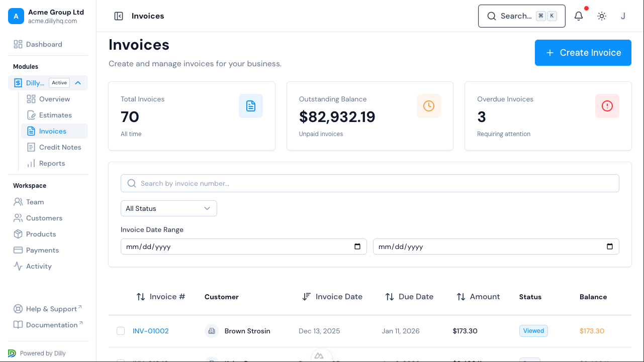Collapse the Dilly module with its chevron

coord(78,82)
